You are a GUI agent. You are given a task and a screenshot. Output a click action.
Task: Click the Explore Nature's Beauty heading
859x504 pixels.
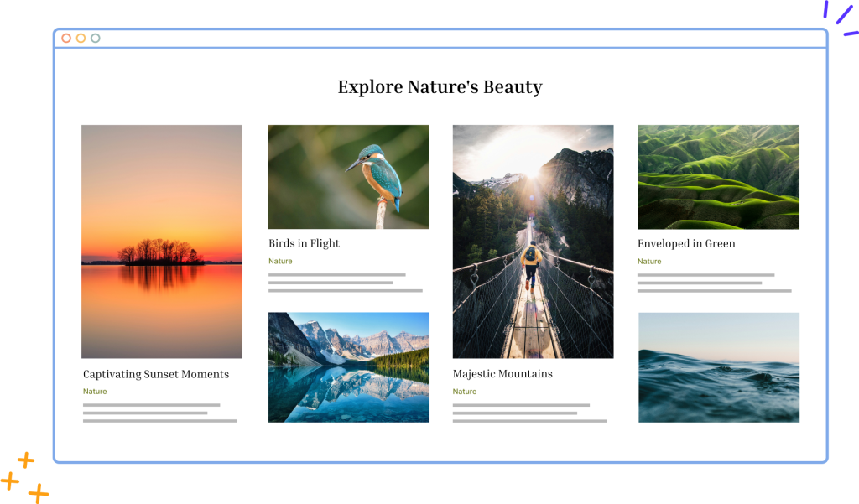440,87
